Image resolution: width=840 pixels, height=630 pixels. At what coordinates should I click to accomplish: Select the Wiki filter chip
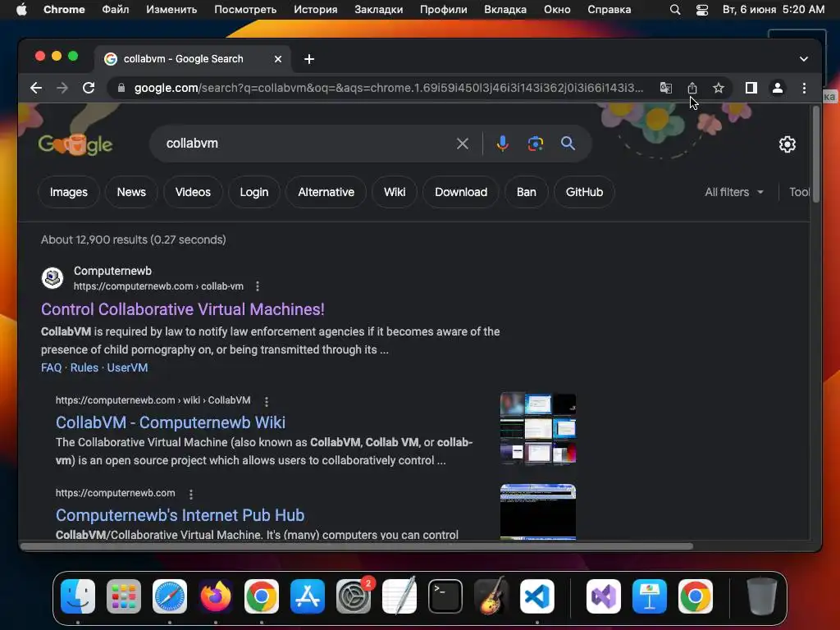395,192
